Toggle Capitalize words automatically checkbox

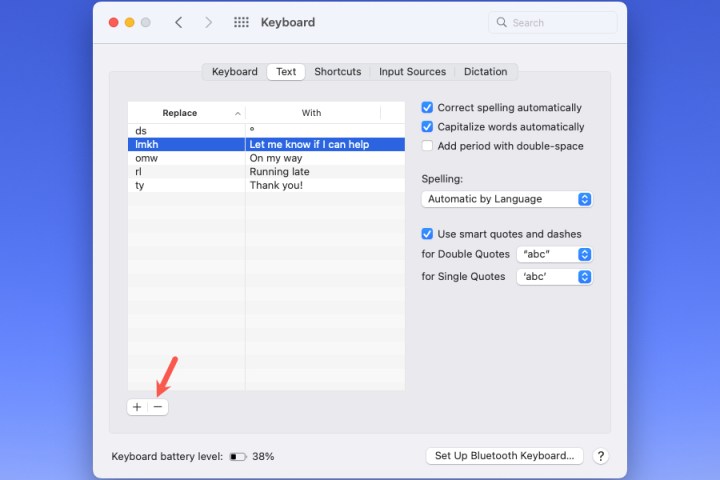(x=428, y=127)
